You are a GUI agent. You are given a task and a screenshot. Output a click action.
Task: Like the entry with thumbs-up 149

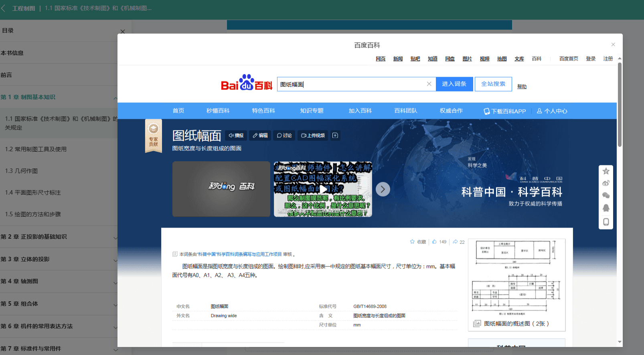[x=439, y=242]
